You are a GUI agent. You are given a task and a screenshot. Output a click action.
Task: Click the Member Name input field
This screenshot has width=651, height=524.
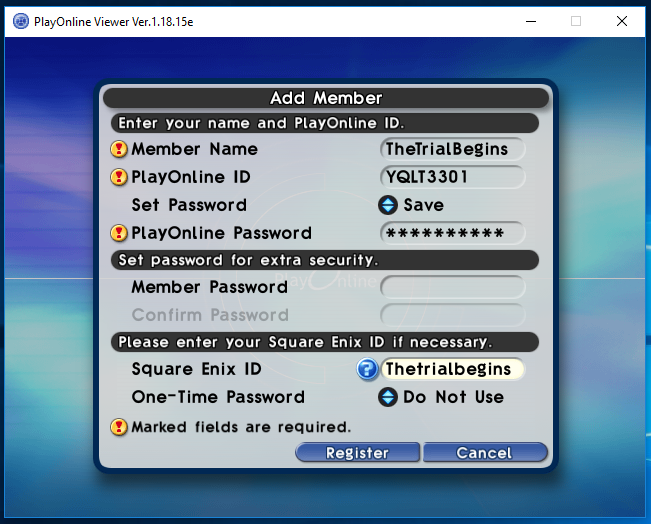[453, 149]
